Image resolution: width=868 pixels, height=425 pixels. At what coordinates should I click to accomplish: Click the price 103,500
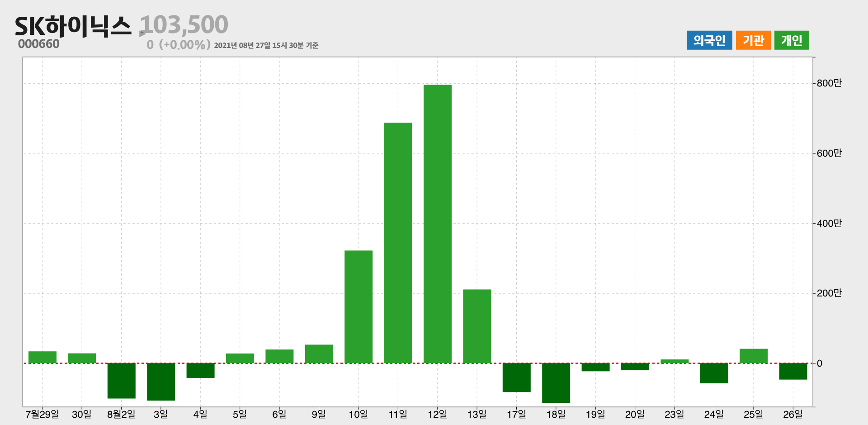pos(184,24)
